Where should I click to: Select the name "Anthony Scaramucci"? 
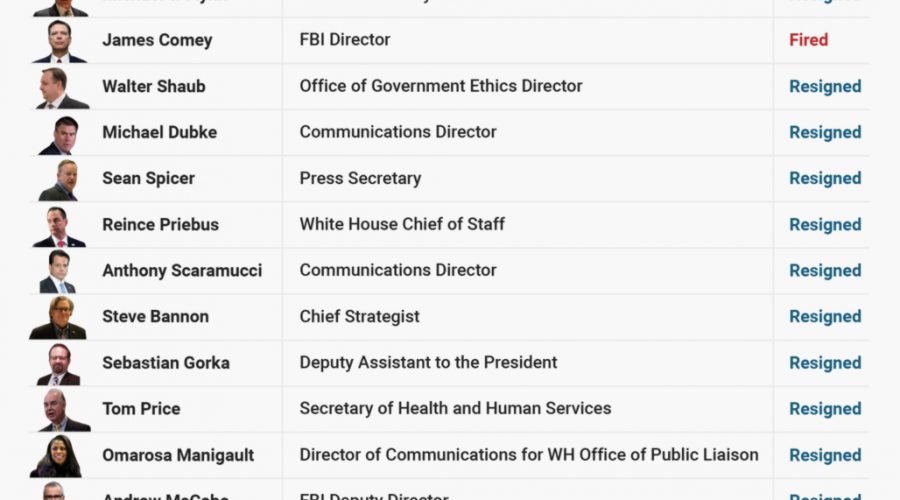[x=182, y=270]
